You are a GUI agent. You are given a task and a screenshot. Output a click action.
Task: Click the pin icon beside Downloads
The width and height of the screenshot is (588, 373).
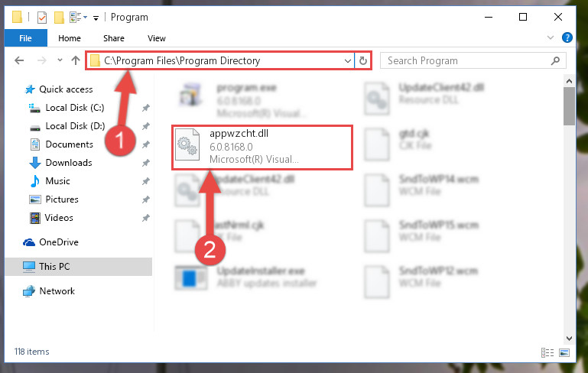point(145,163)
